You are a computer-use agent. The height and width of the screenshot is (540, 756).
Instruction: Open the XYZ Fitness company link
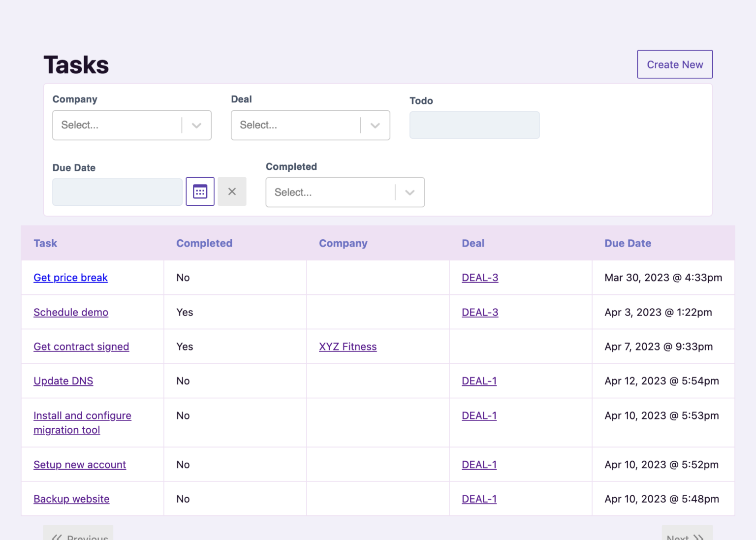[x=347, y=346]
